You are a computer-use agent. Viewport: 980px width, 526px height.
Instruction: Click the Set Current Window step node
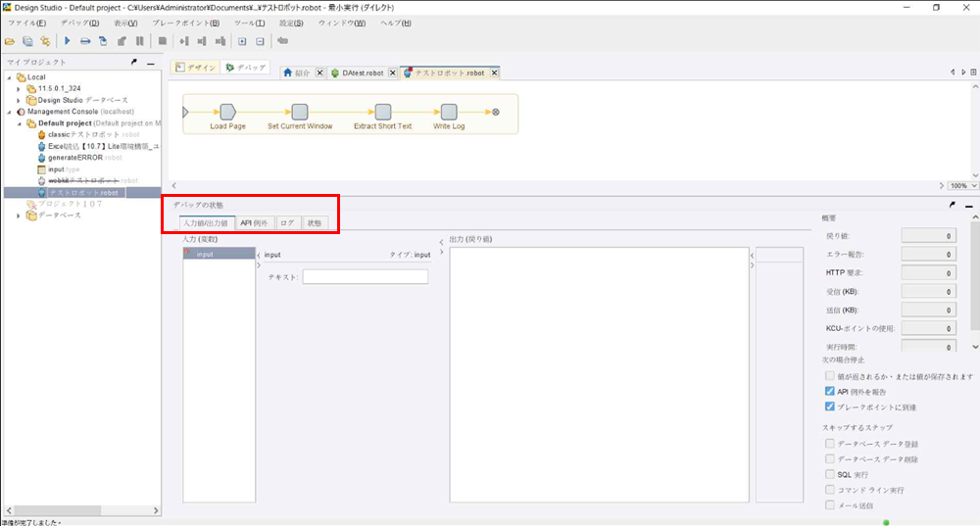coord(300,112)
